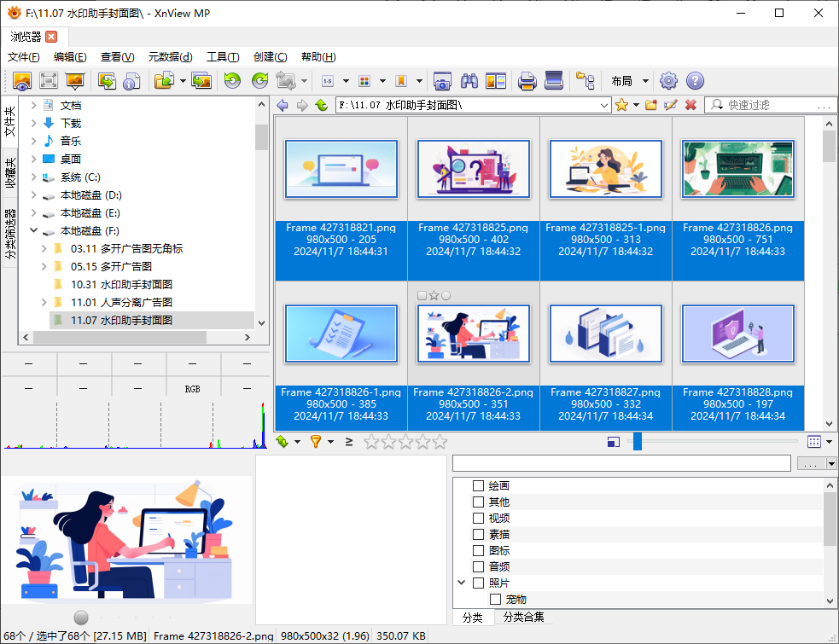839x644 pixels.
Task: Open the screen capture camera tool
Action: [x=442, y=81]
